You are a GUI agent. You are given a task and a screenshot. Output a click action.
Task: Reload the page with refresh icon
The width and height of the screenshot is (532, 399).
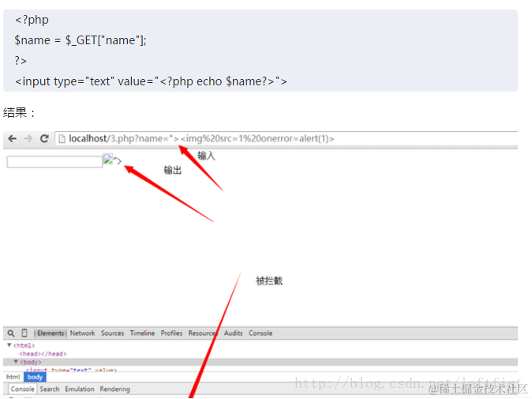(x=44, y=138)
